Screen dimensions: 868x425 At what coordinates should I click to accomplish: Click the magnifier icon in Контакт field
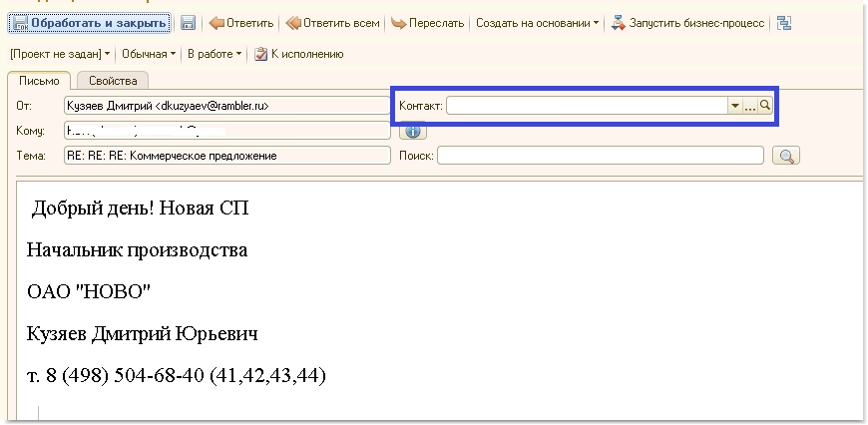pyautogui.click(x=765, y=105)
